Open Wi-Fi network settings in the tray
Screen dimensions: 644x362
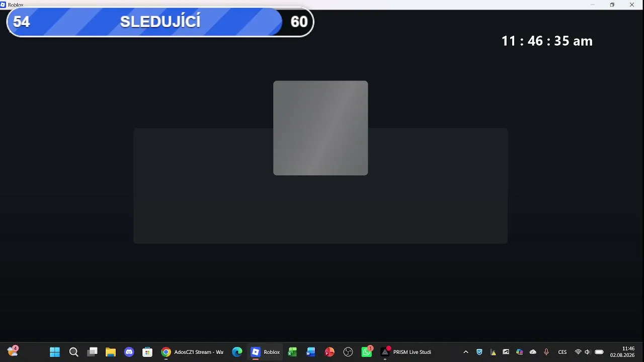tap(578, 352)
